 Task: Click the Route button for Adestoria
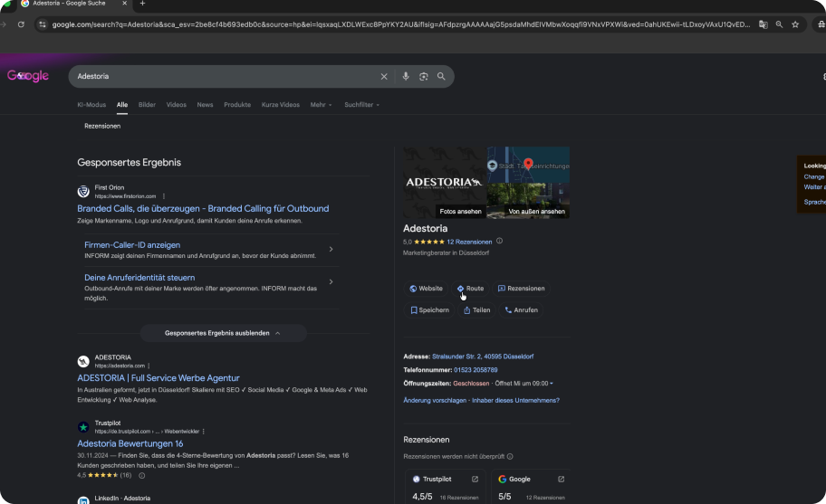tap(470, 289)
